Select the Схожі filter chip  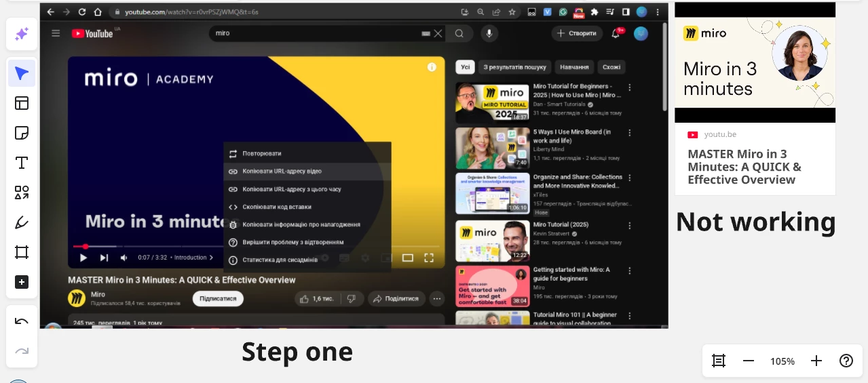pyautogui.click(x=611, y=67)
